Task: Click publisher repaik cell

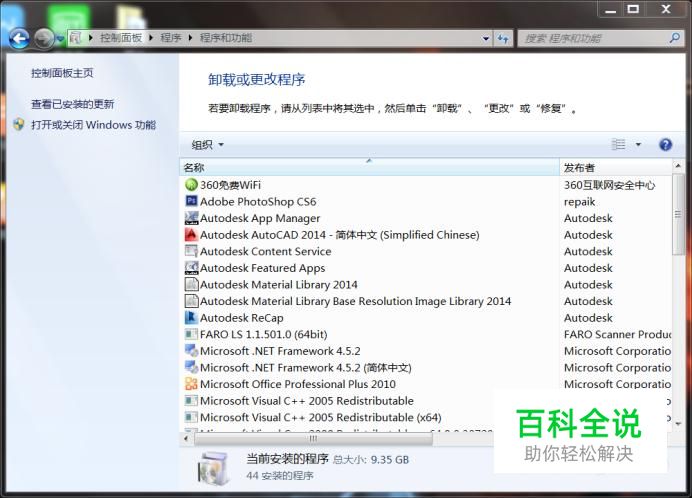Action: coord(579,202)
